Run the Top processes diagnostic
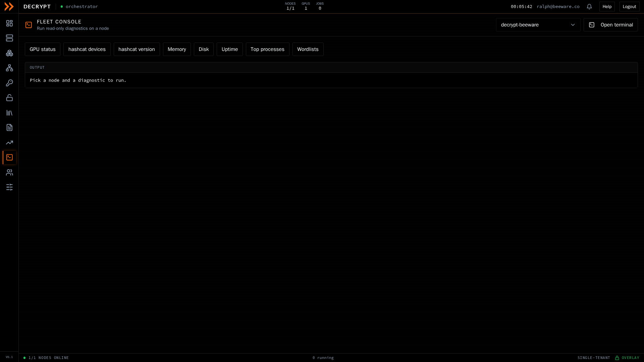The height and width of the screenshot is (362, 644). [x=267, y=49]
